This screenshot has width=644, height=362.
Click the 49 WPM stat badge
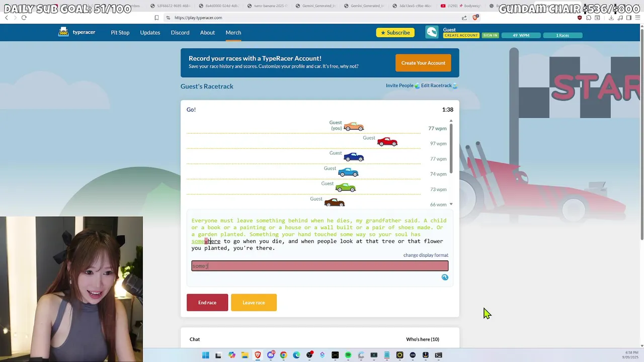pos(521,35)
